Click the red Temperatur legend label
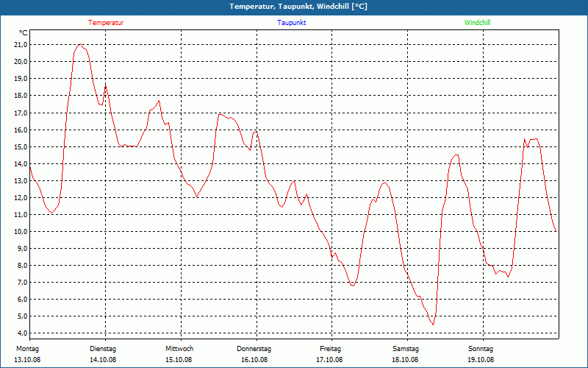588x368 pixels. tap(106, 23)
